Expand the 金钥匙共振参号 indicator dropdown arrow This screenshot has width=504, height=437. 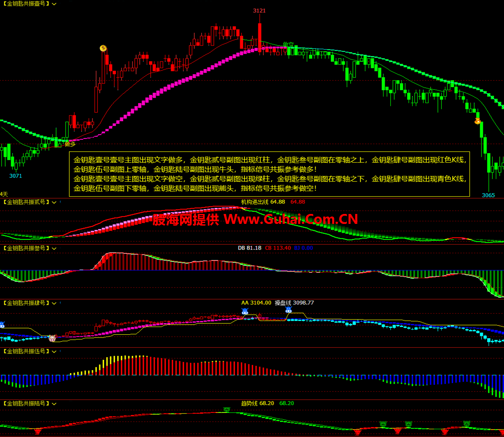(54, 248)
